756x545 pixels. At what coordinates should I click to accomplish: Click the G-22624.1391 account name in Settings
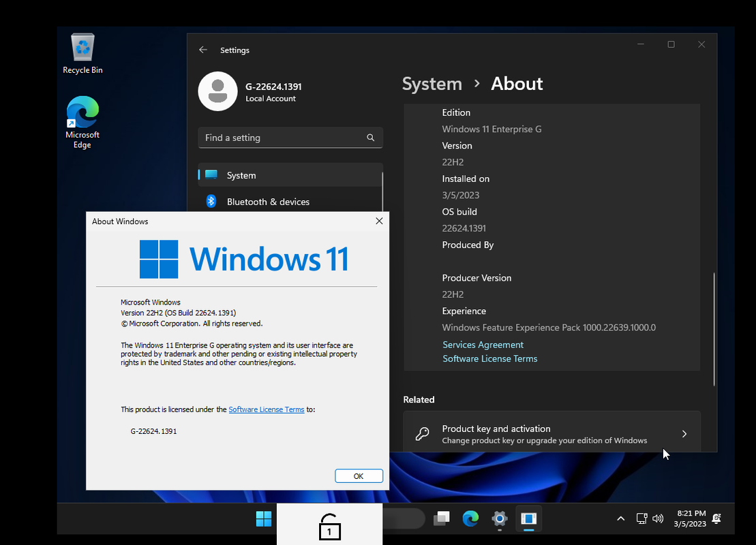click(273, 87)
